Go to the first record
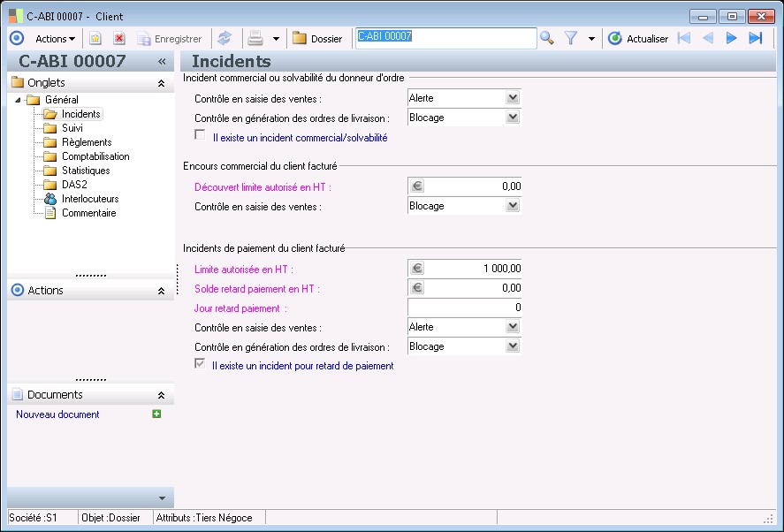This screenshot has height=532, width=784. pyautogui.click(x=683, y=38)
